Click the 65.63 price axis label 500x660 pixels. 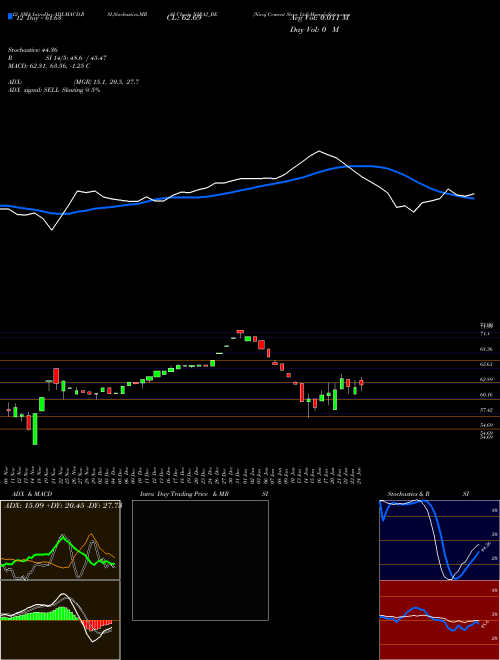pyautogui.click(x=486, y=365)
